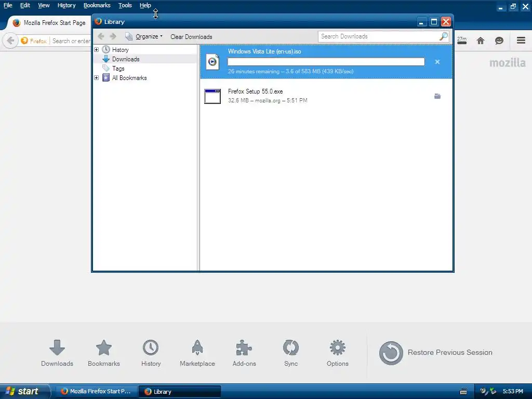Switch to Mozilla Firefox Start Page taskbar item

(x=96, y=391)
